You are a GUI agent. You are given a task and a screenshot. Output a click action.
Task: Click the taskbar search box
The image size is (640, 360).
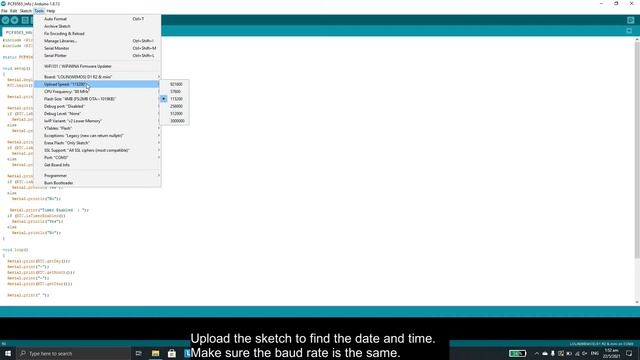pyautogui.click(x=73, y=353)
